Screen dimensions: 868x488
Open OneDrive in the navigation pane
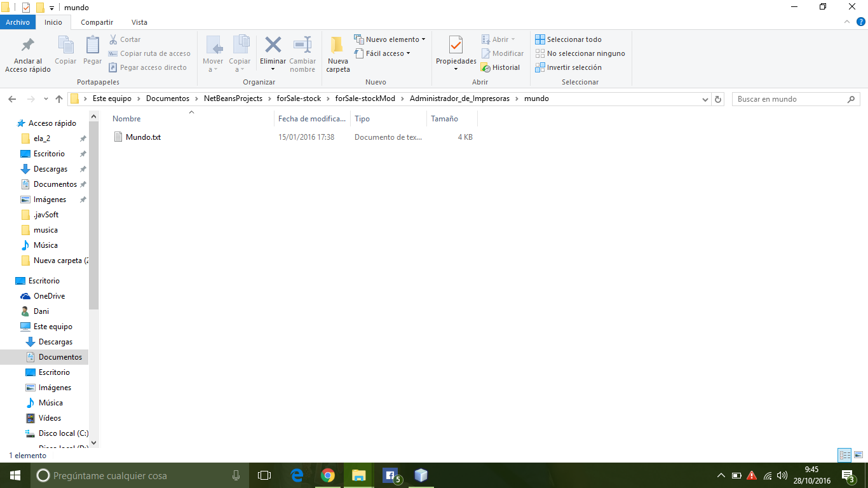(49, 296)
